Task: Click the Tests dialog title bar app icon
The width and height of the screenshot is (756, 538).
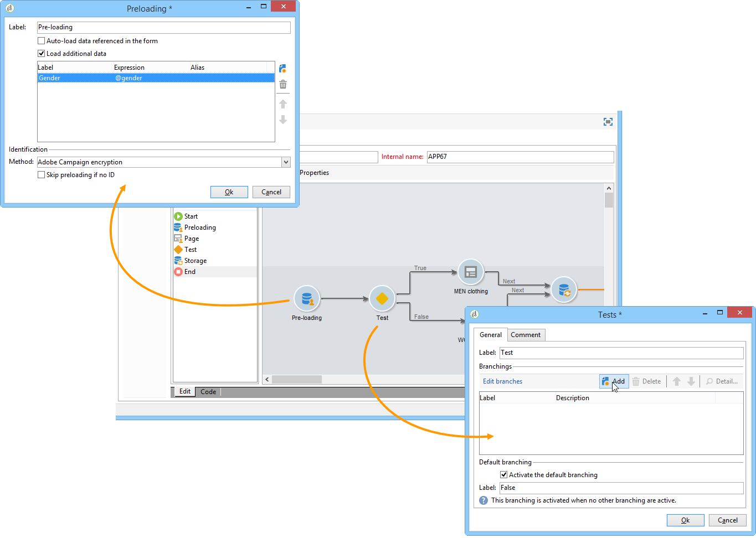Action: [475, 314]
